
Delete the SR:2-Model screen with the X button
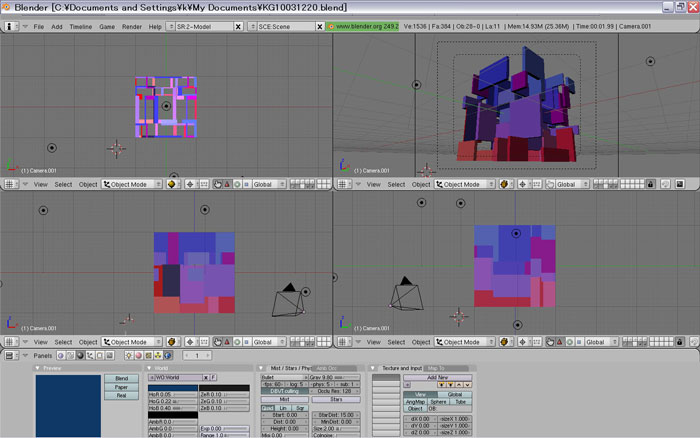pyautogui.click(x=238, y=27)
